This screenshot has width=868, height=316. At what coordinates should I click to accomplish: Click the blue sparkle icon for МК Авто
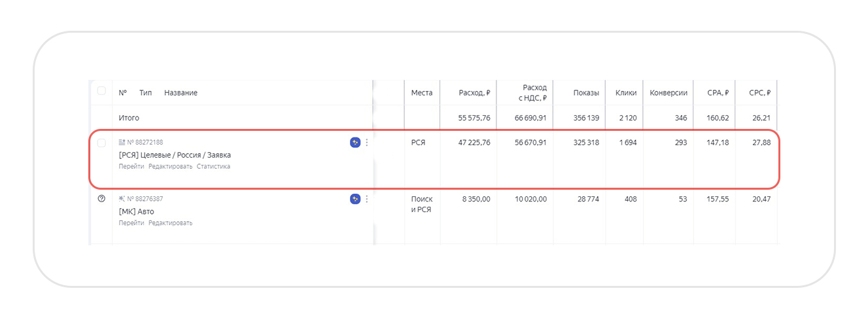[x=355, y=199]
